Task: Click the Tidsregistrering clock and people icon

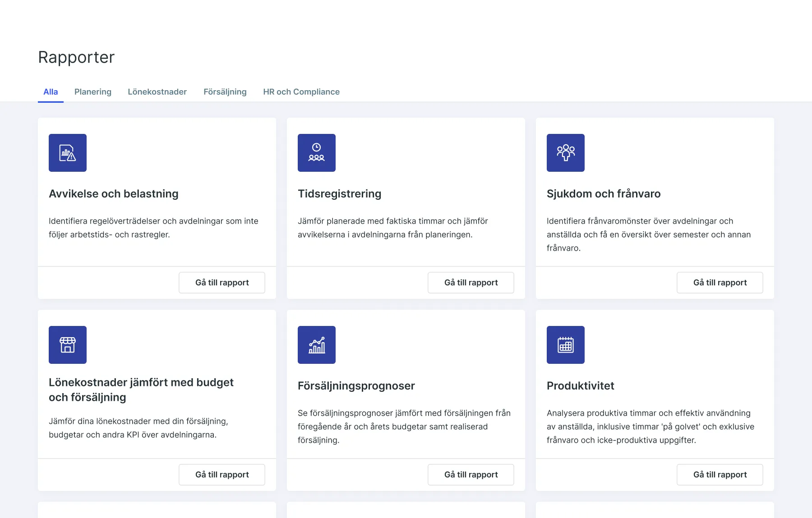Action: tap(317, 153)
